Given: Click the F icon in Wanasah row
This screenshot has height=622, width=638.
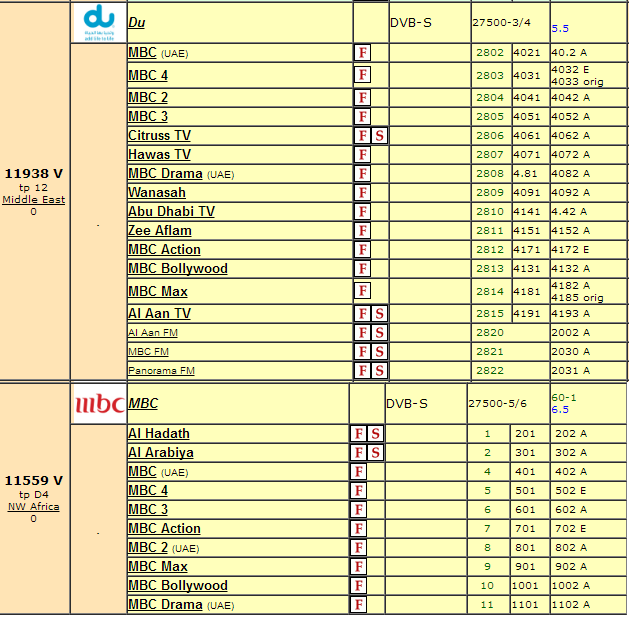Looking at the screenshot, I should click(363, 193).
